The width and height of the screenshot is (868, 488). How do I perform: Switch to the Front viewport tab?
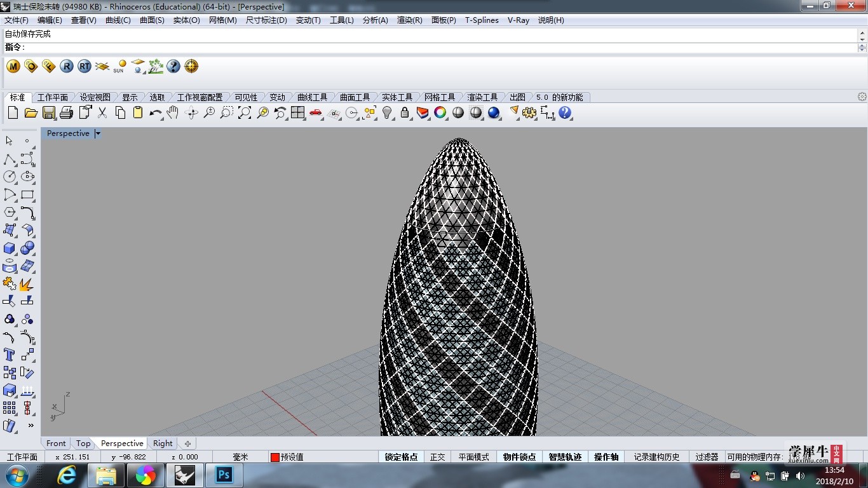pyautogui.click(x=56, y=444)
